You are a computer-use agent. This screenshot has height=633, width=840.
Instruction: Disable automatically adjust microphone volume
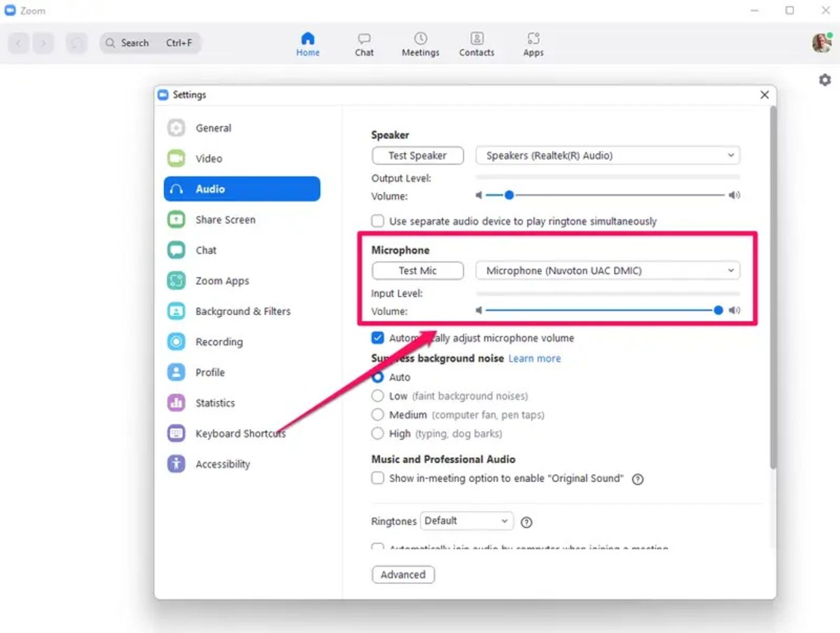pyautogui.click(x=378, y=338)
